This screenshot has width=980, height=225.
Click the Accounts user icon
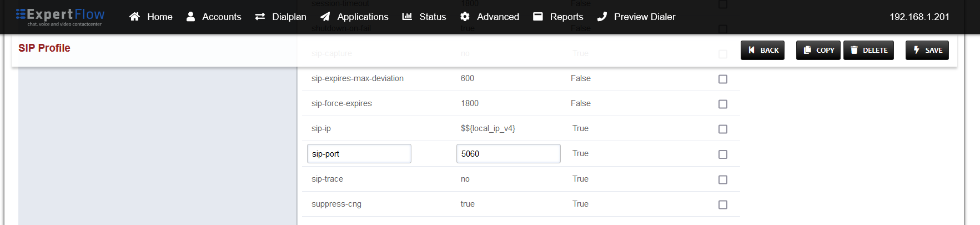[x=190, y=17]
